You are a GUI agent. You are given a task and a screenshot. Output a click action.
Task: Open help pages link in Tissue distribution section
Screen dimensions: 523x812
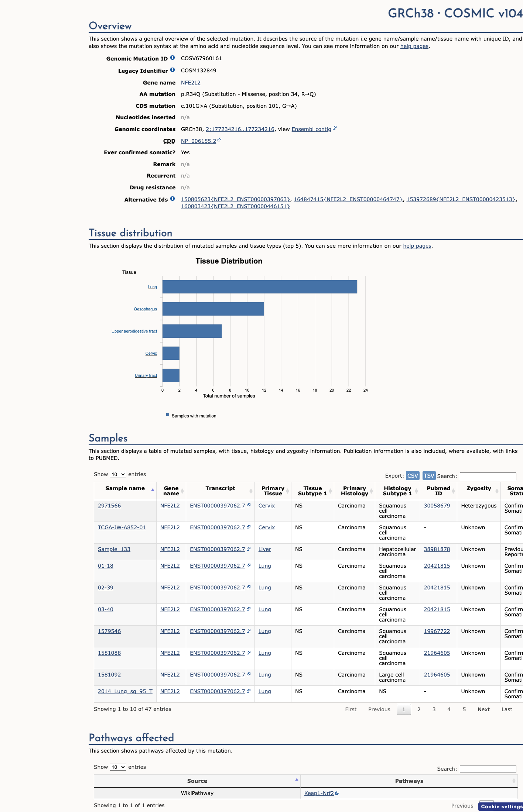tap(417, 246)
